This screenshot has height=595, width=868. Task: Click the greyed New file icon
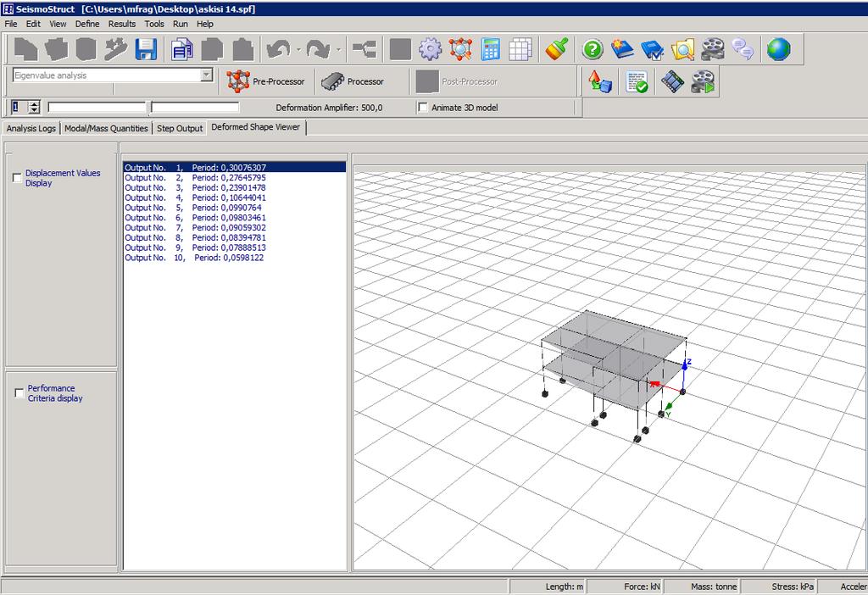tap(25, 49)
